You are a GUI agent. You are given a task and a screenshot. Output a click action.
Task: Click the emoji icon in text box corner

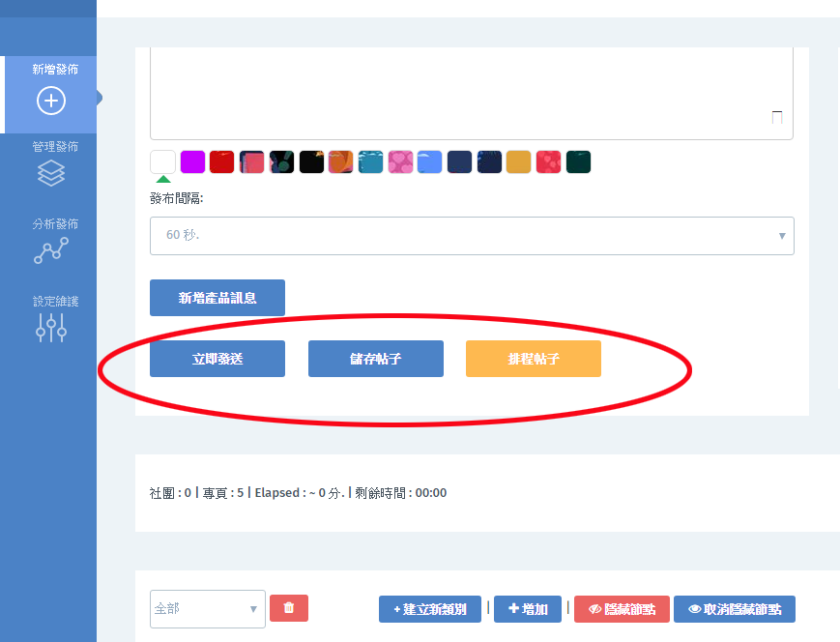776,117
